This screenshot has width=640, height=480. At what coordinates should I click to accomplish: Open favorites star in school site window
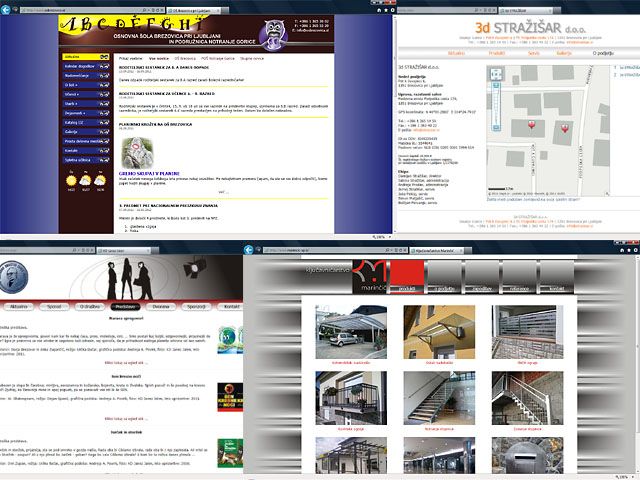pyautogui.click(x=385, y=10)
